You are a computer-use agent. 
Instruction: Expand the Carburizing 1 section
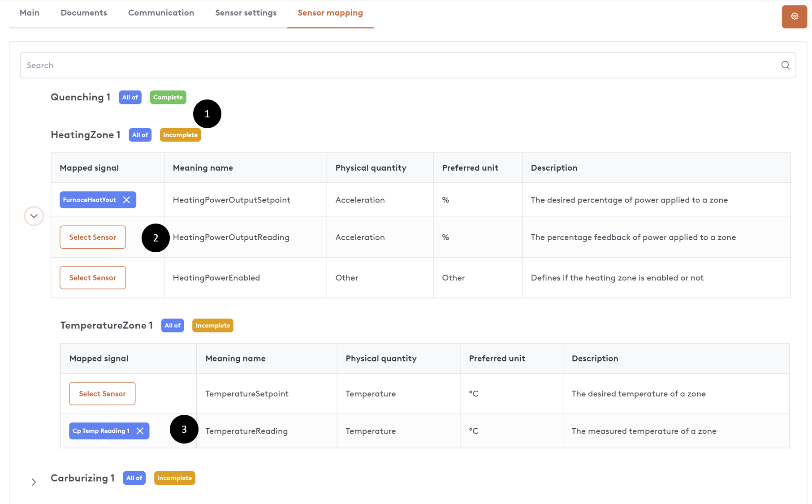pos(34,482)
